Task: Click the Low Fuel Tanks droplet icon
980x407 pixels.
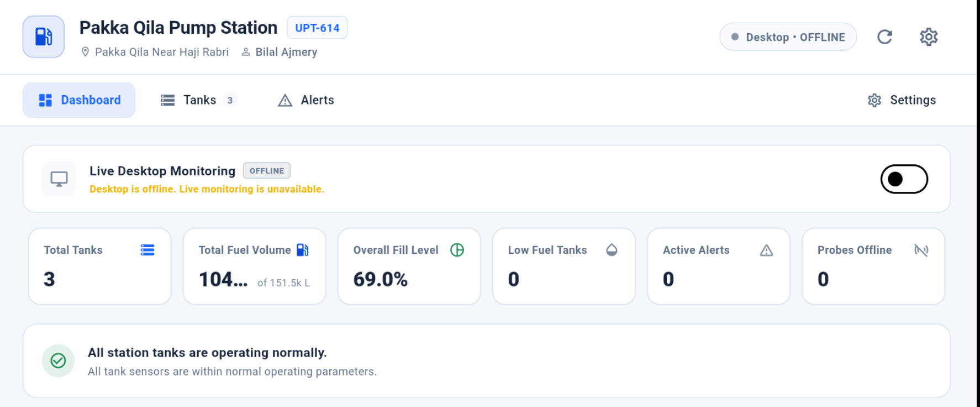Action: (x=612, y=250)
